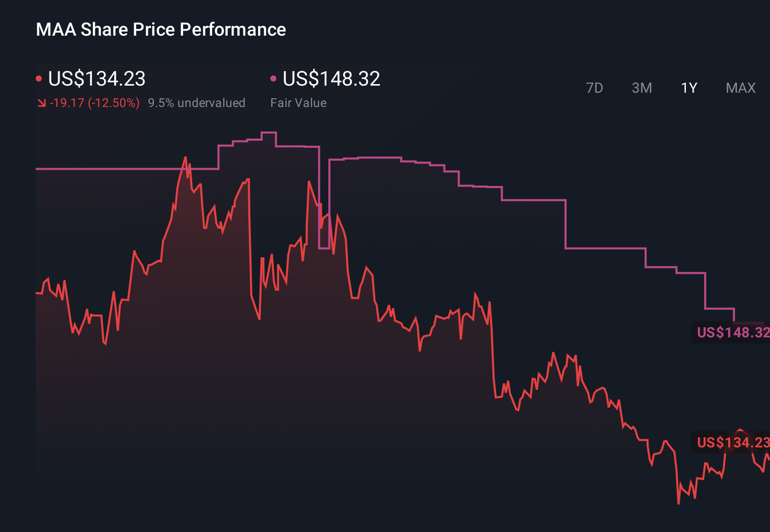This screenshot has width=770, height=532.
Task: Select the 1Y time range
Action: (x=689, y=88)
